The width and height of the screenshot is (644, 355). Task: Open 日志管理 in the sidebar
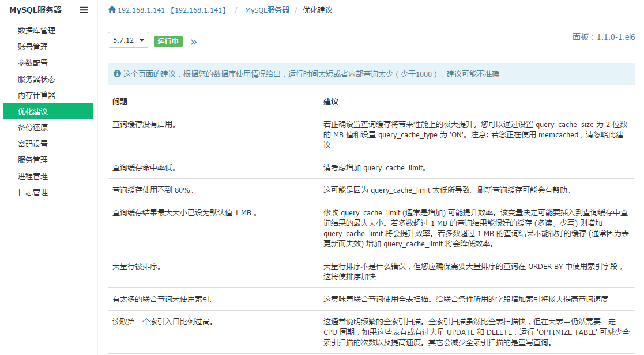tap(33, 192)
